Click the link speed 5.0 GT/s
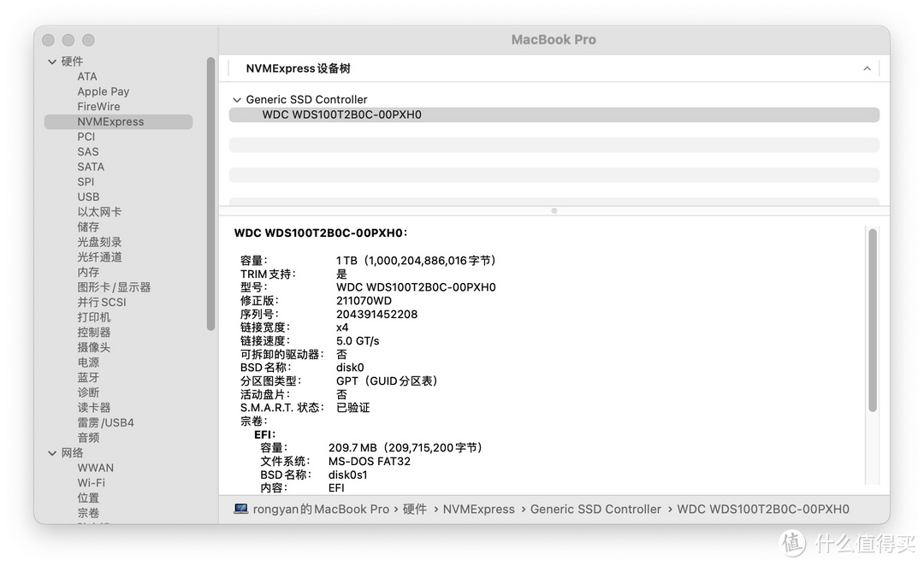 tap(358, 341)
